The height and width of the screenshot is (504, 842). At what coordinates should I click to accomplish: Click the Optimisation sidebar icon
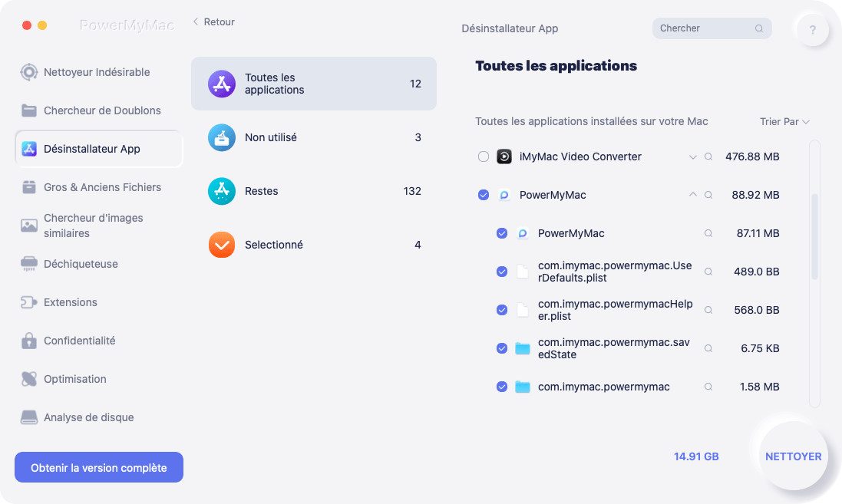[29, 379]
